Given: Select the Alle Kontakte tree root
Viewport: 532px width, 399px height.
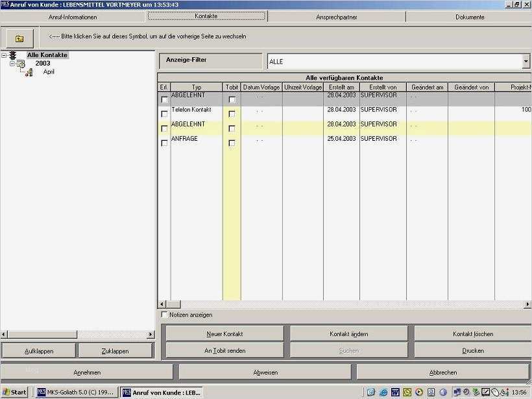Looking at the screenshot, I should click(47, 55).
